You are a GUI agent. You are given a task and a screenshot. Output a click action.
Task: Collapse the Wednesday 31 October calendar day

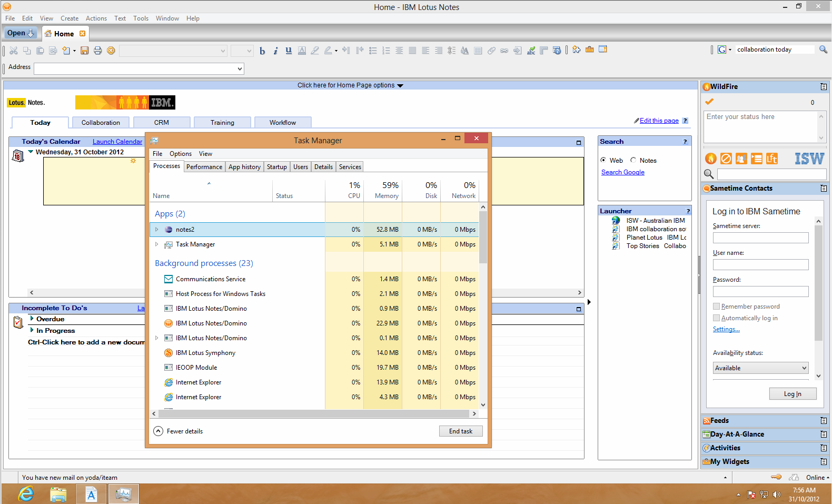[x=31, y=152]
